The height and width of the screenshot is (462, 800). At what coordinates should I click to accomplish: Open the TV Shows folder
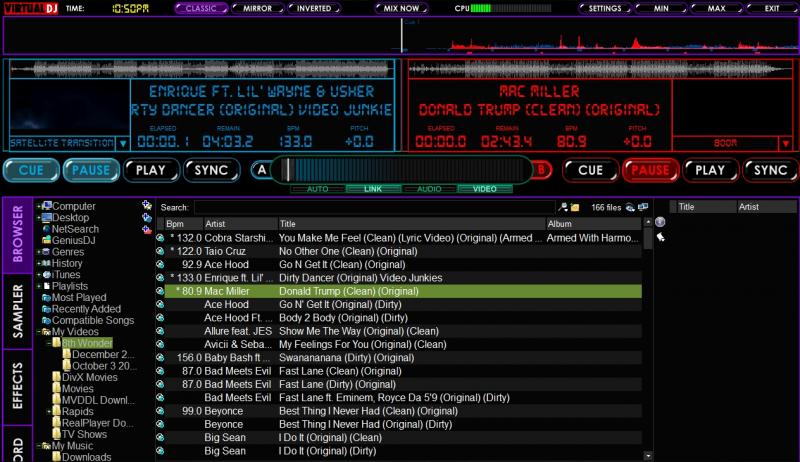(x=80, y=434)
